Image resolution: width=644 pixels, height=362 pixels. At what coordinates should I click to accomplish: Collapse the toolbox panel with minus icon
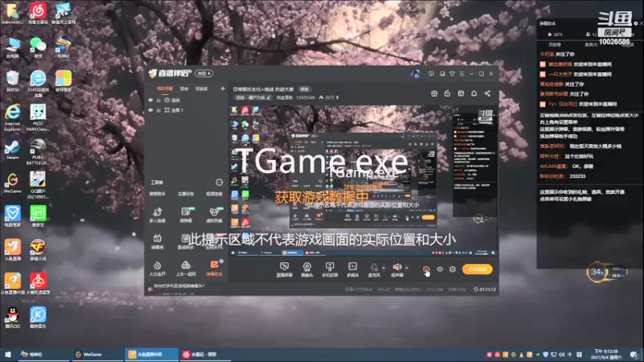(219, 183)
